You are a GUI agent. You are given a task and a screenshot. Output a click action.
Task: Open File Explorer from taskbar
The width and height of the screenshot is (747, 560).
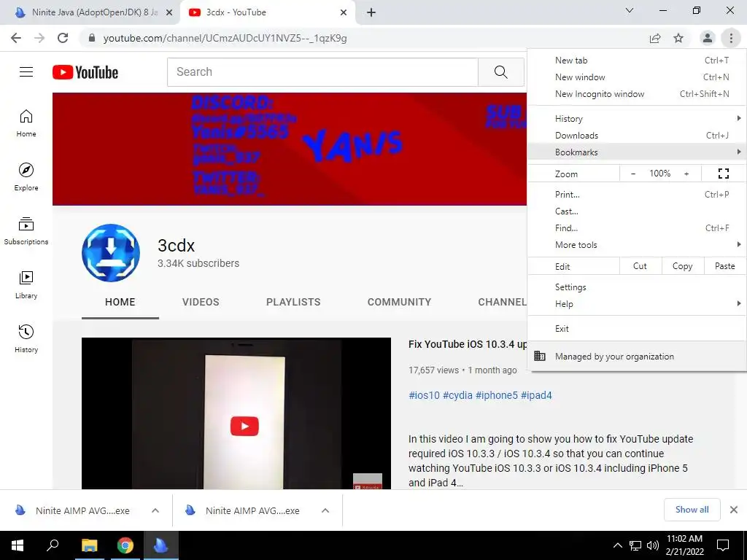(89, 545)
